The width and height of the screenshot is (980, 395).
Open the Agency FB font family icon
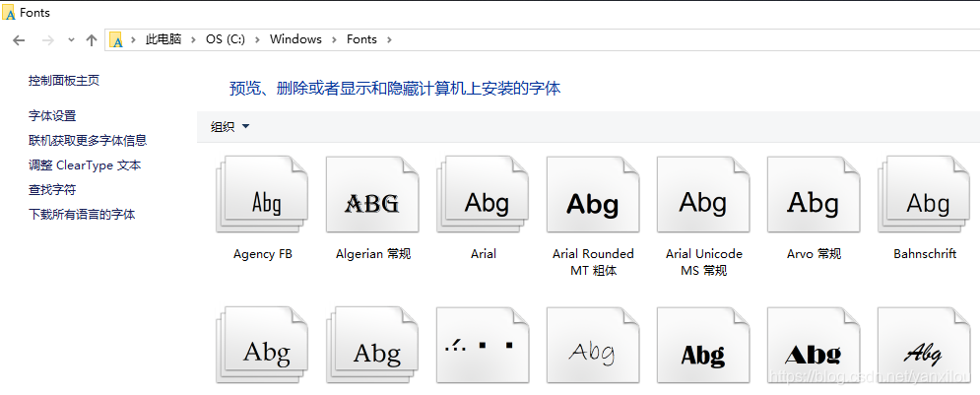[x=263, y=194]
